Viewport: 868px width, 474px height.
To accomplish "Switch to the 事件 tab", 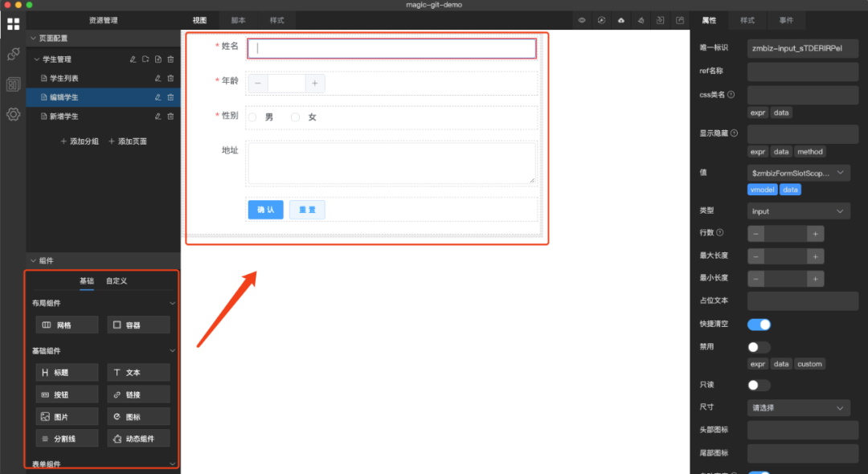I will click(786, 20).
